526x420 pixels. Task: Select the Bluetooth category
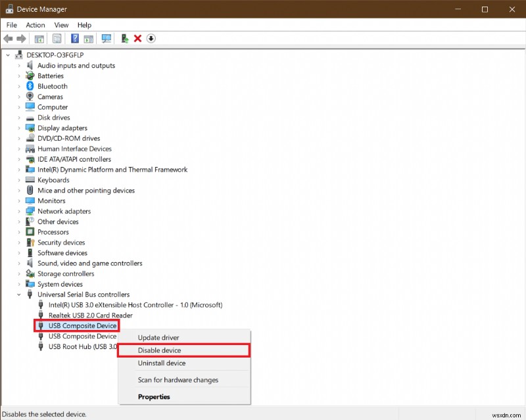[x=53, y=86]
